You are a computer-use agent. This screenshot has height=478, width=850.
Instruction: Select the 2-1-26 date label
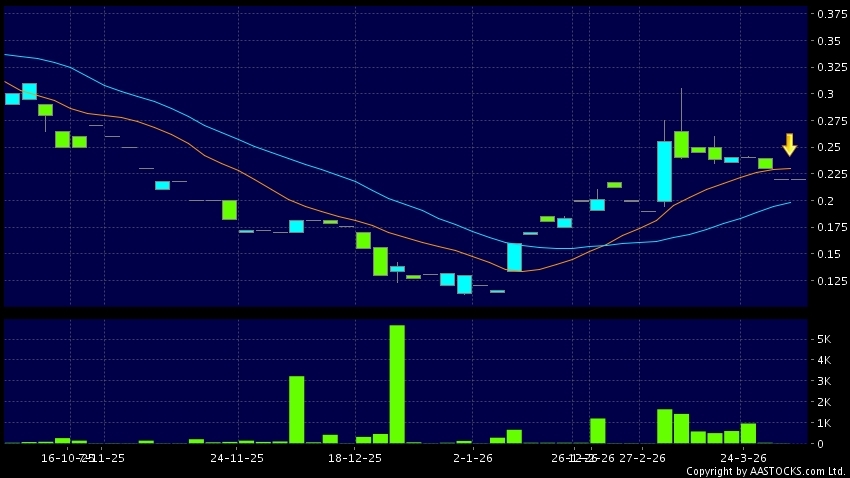pos(472,458)
